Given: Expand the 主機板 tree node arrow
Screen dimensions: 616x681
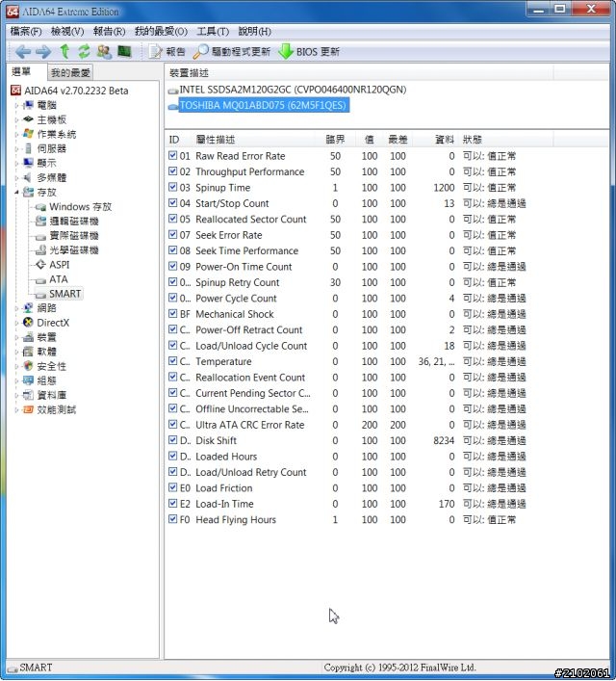Looking at the screenshot, I should coord(16,119).
